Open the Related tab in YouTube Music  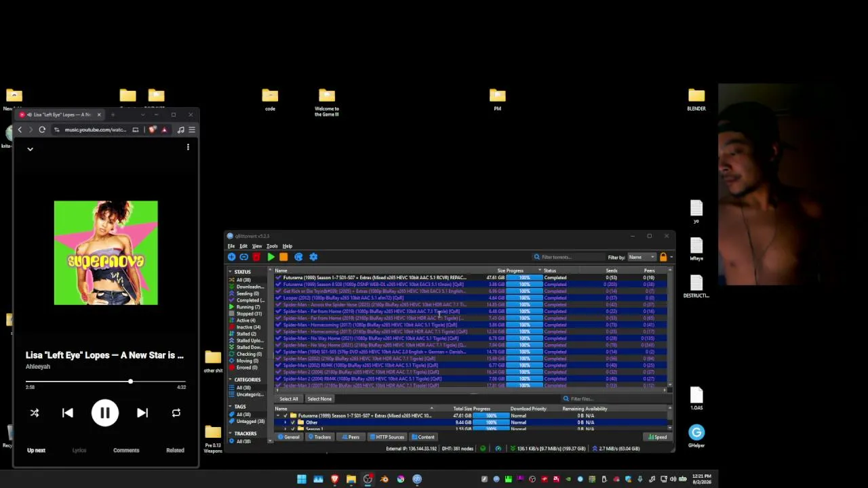click(175, 450)
